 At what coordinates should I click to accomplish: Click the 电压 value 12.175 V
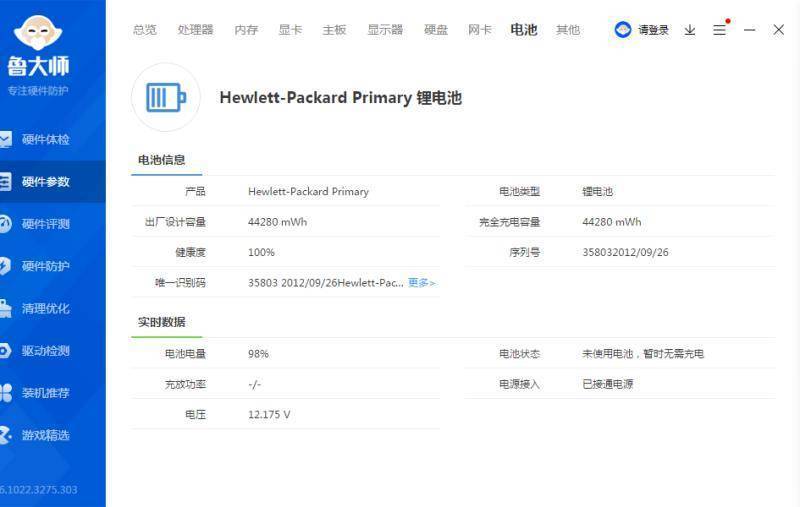(x=269, y=415)
